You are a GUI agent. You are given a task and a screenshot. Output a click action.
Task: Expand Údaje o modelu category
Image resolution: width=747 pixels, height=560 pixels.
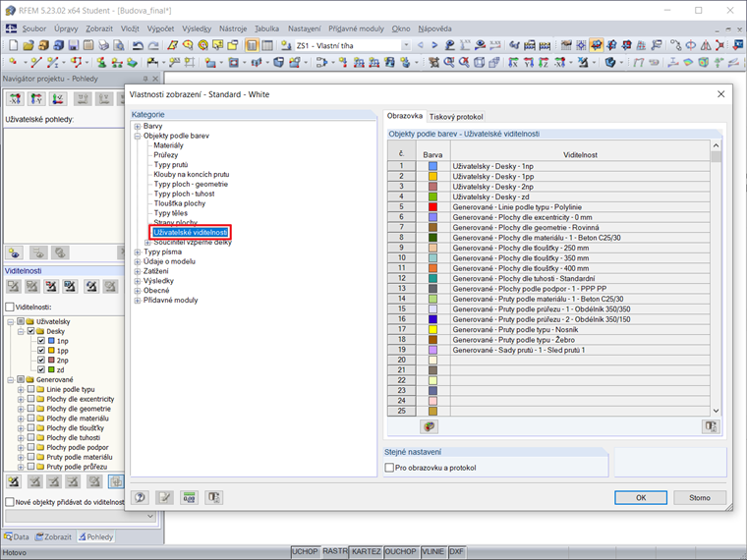tap(138, 261)
